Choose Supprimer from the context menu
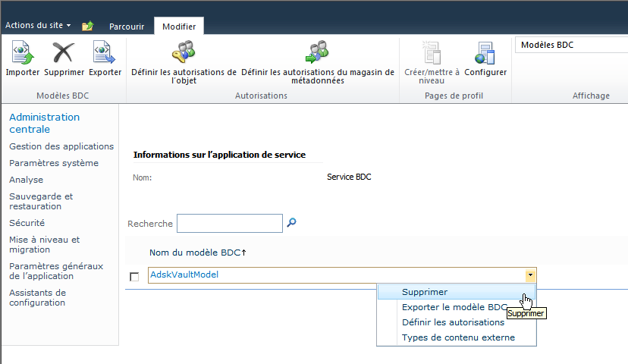The height and width of the screenshot is (364, 628). (425, 292)
